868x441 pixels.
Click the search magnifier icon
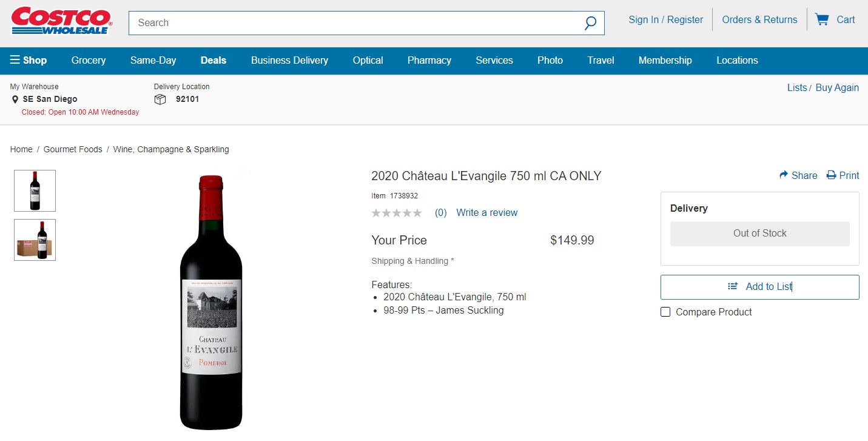click(590, 23)
